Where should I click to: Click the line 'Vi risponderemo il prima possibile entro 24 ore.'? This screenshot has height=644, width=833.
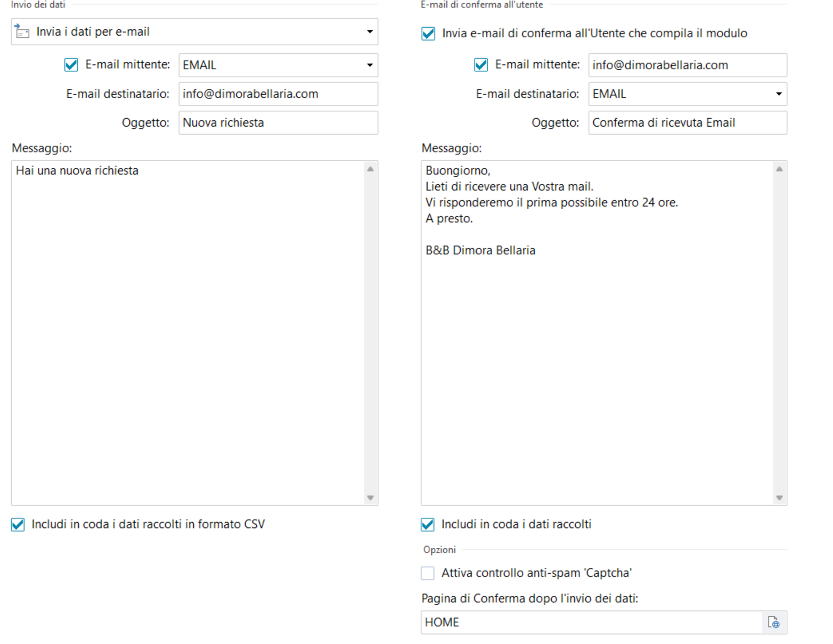tap(552, 202)
